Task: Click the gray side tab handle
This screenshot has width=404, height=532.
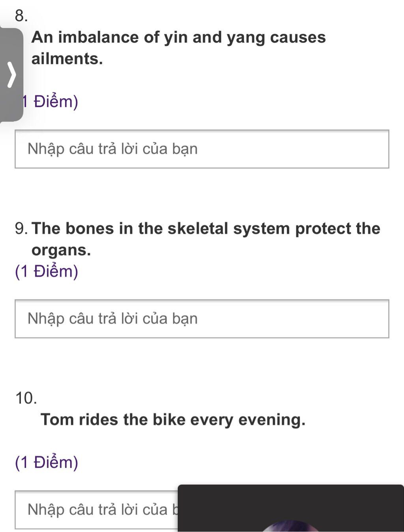Action: pyautogui.click(x=11, y=75)
